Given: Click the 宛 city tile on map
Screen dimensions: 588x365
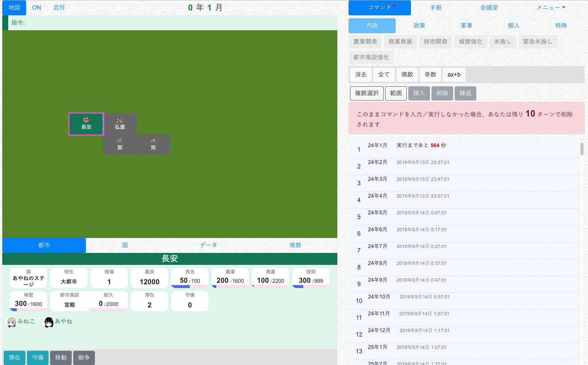Looking at the screenshot, I should point(153,145).
